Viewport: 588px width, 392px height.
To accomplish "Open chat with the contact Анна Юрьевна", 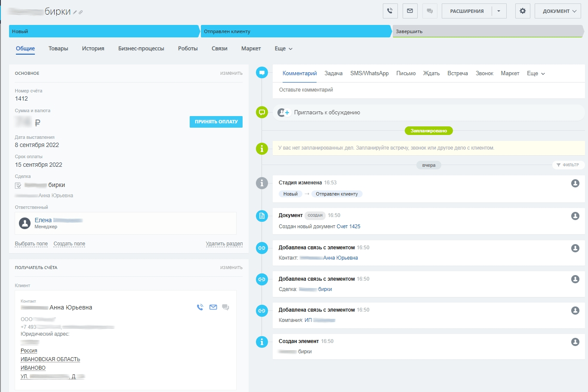I will 225,307.
